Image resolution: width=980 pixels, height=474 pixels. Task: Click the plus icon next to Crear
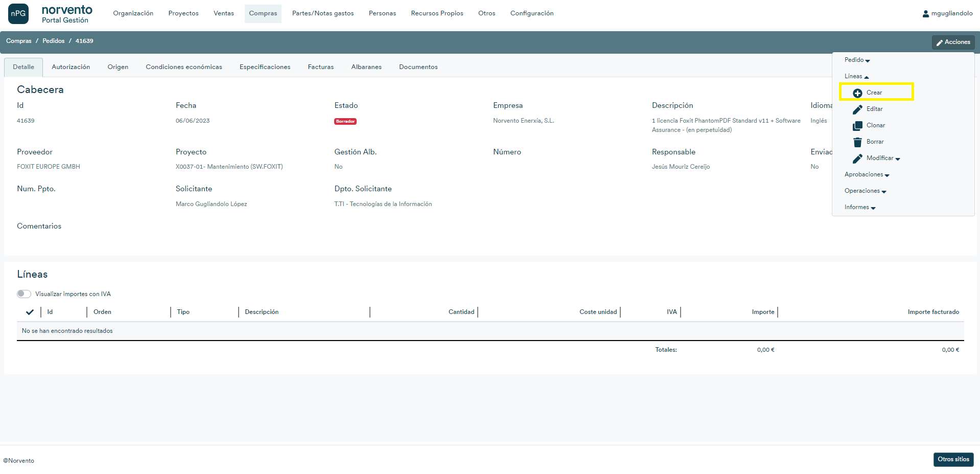point(857,93)
